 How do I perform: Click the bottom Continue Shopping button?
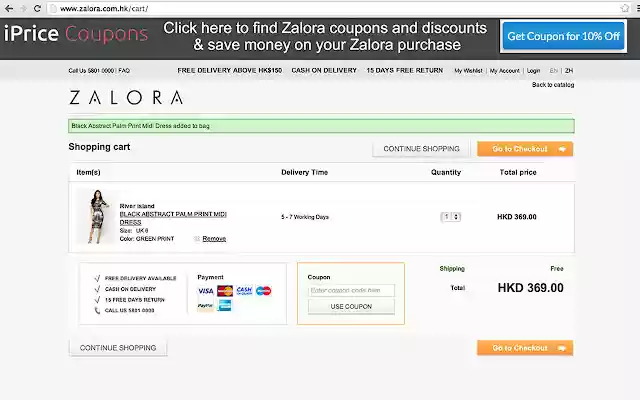pos(118,348)
